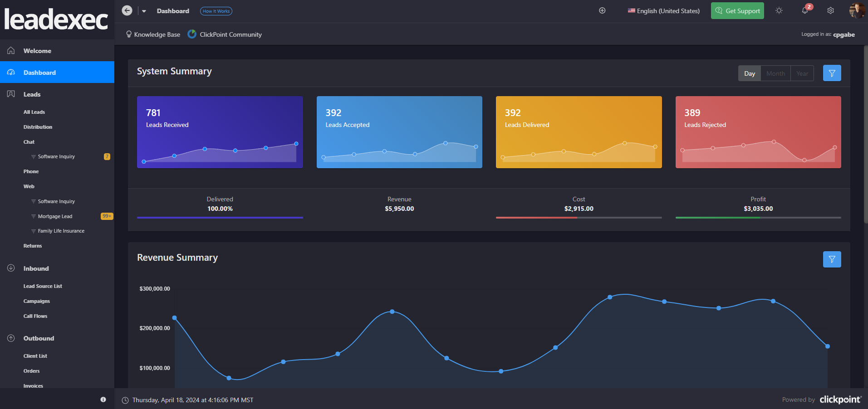Collapse the Inbound sidebar section
Screen dimensions: 868x409
(57, 268)
